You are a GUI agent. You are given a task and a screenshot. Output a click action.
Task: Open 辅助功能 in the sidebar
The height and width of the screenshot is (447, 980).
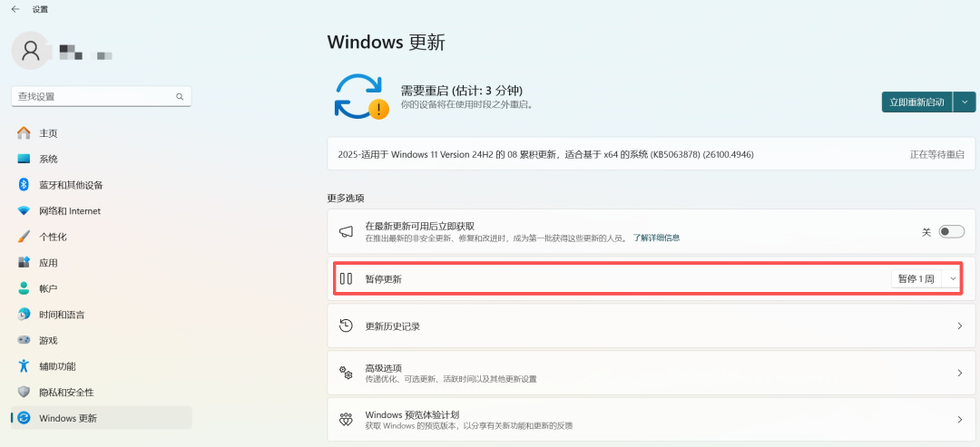coord(102,366)
